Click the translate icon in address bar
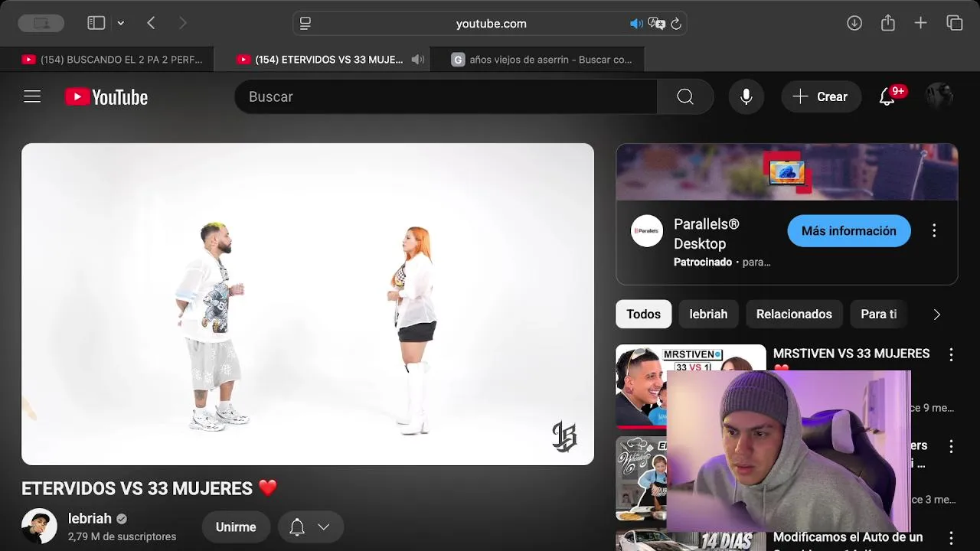Image resolution: width=980 pixels, height=551 pixels. [656, 24]
